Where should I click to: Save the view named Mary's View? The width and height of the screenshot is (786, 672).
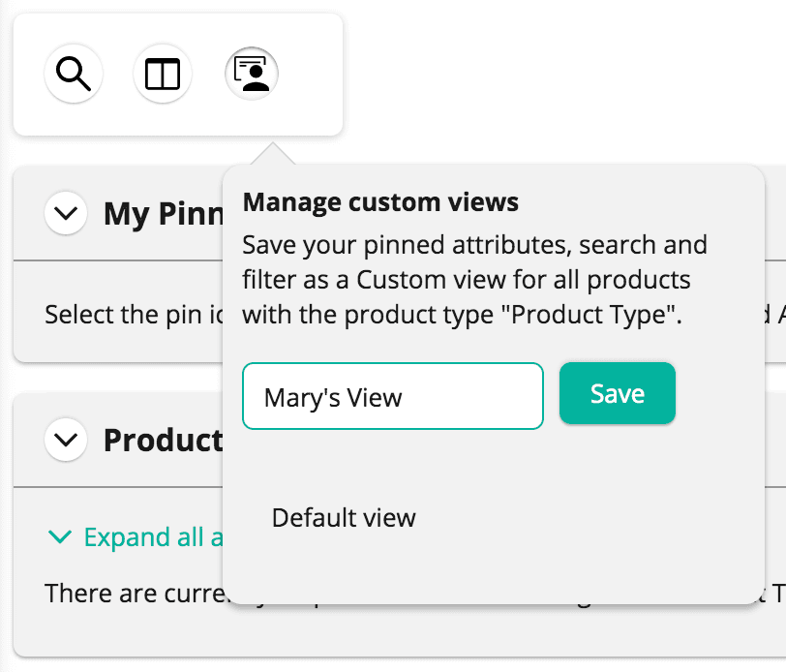(617, 393)
